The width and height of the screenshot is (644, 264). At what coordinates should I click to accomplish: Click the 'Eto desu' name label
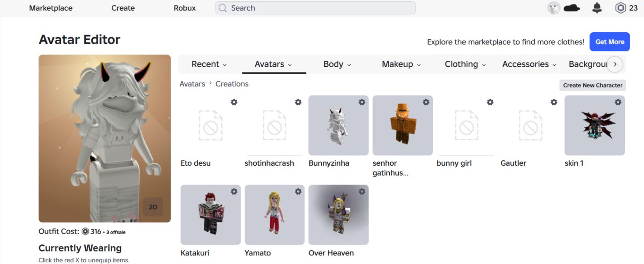(x=195, y=163)
